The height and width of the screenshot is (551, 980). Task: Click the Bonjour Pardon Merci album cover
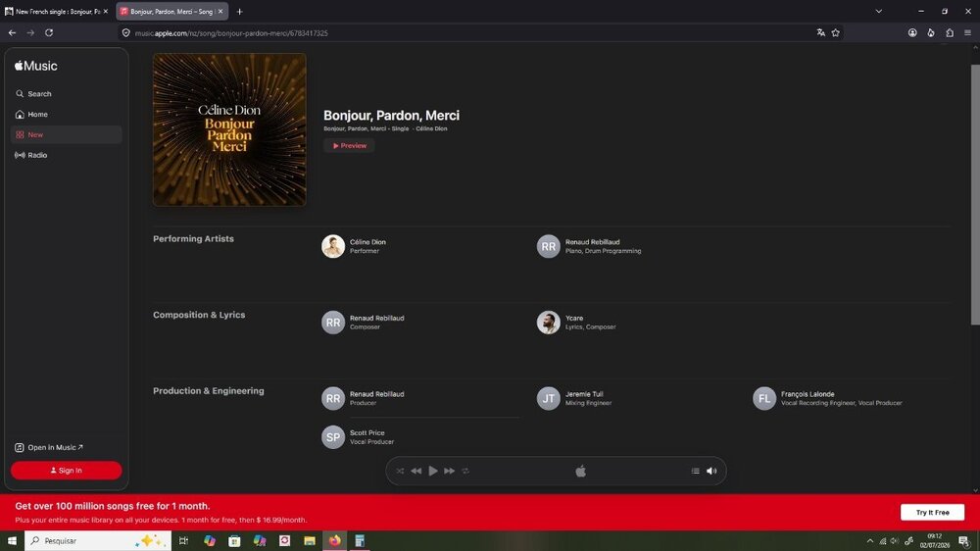click(229, 129)
